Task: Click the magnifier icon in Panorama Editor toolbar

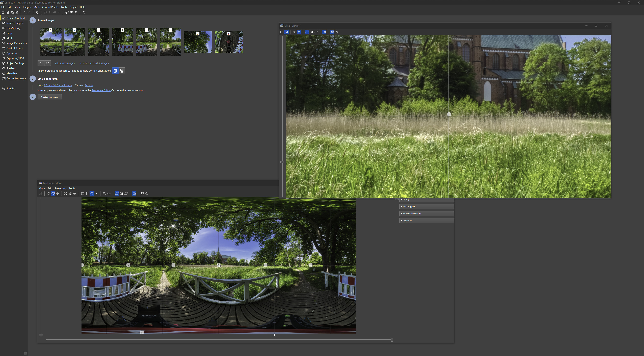Action: click(x=104, y=194)
